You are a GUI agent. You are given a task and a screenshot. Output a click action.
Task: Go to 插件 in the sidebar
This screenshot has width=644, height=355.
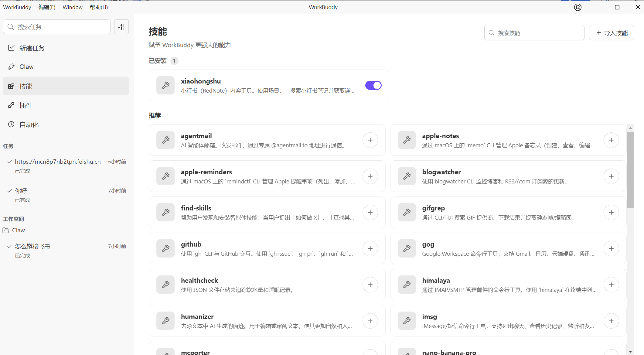point(26,105)
